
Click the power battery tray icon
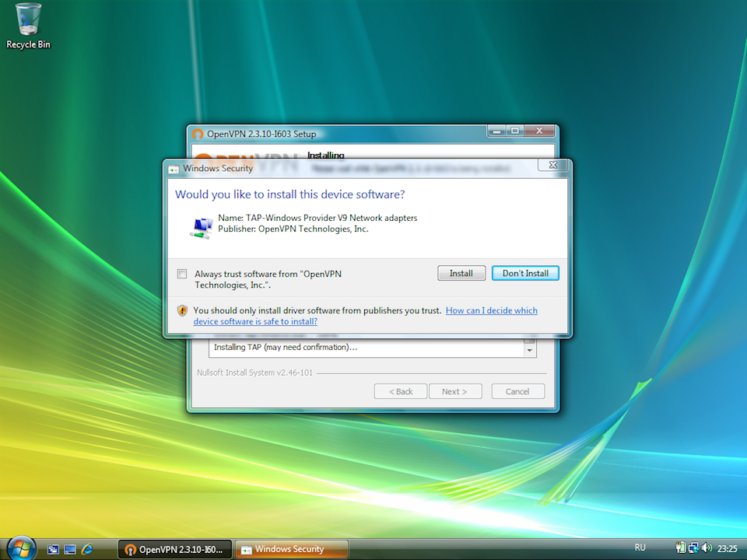click(x=681, y=548)
